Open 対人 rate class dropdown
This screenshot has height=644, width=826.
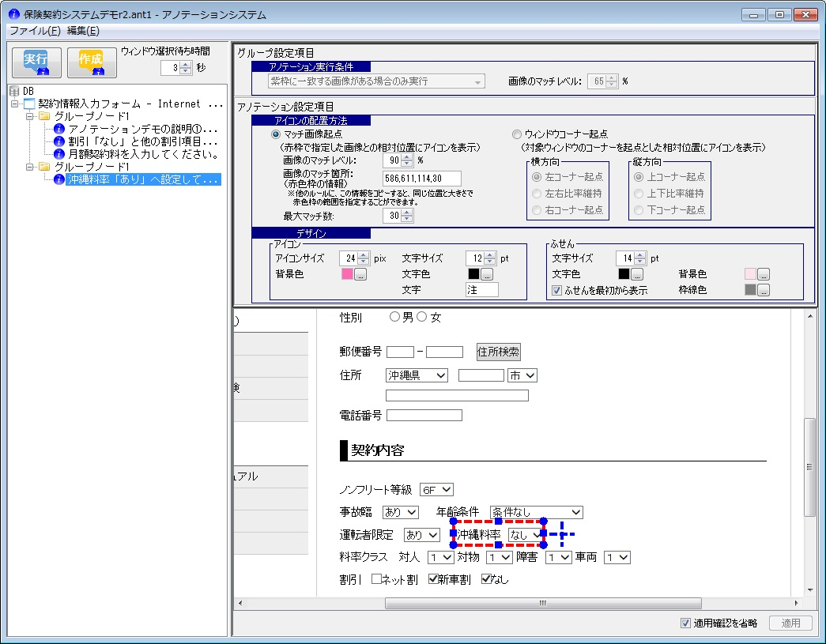(x=441, y=557)
